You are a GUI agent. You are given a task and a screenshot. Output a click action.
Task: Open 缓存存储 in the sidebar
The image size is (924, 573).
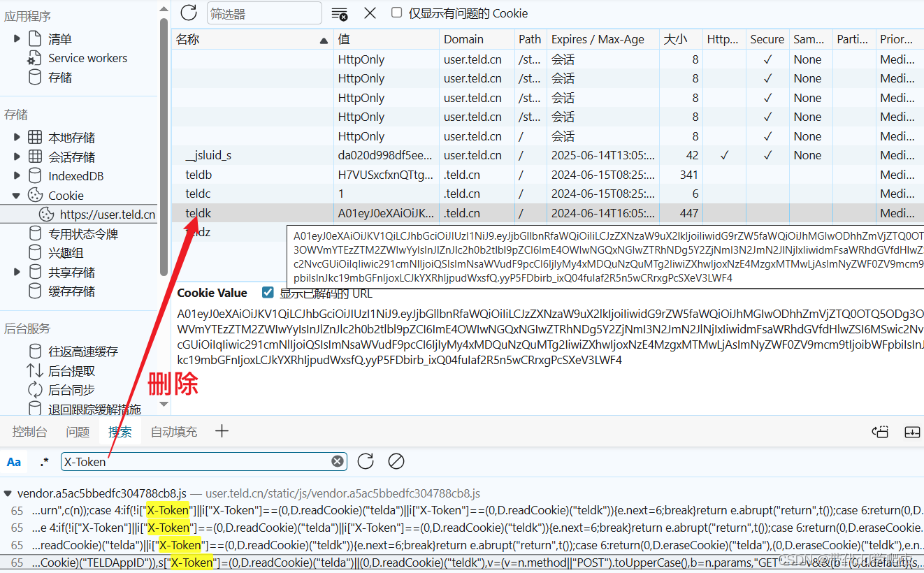pyautogui.click(x=71, y=291)
